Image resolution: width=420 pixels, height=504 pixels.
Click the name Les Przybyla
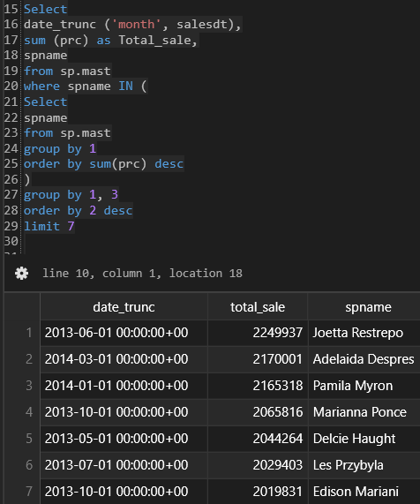point(348,465)
